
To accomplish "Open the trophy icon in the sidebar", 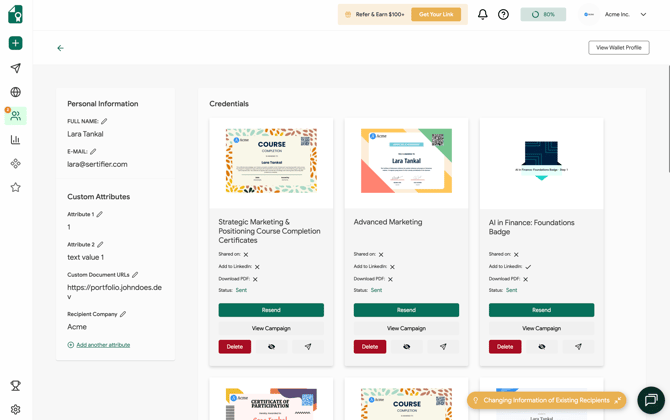I will coord(15,386).
